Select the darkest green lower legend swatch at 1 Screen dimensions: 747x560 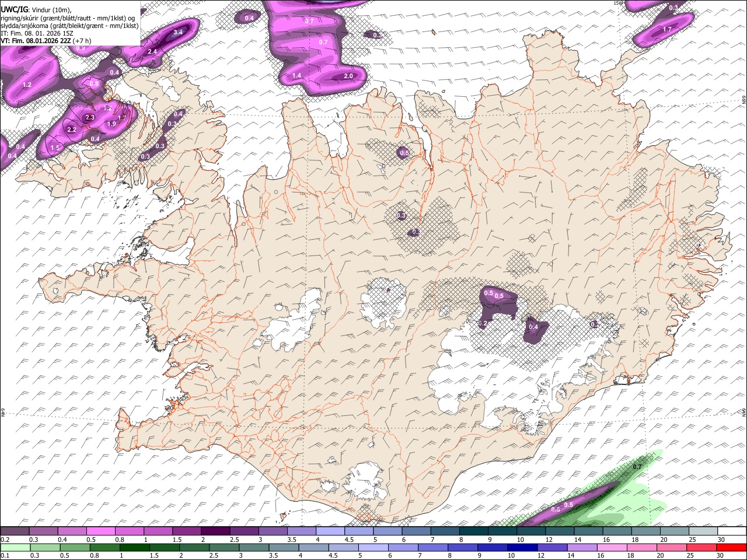(135, 548)
